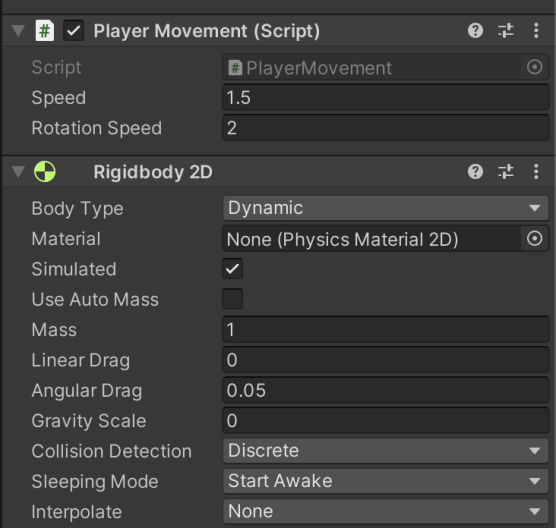Click the Rigidbody 2D component icon
The width and height of the screenshot is (556, 528).
click(x=45, y=172)
